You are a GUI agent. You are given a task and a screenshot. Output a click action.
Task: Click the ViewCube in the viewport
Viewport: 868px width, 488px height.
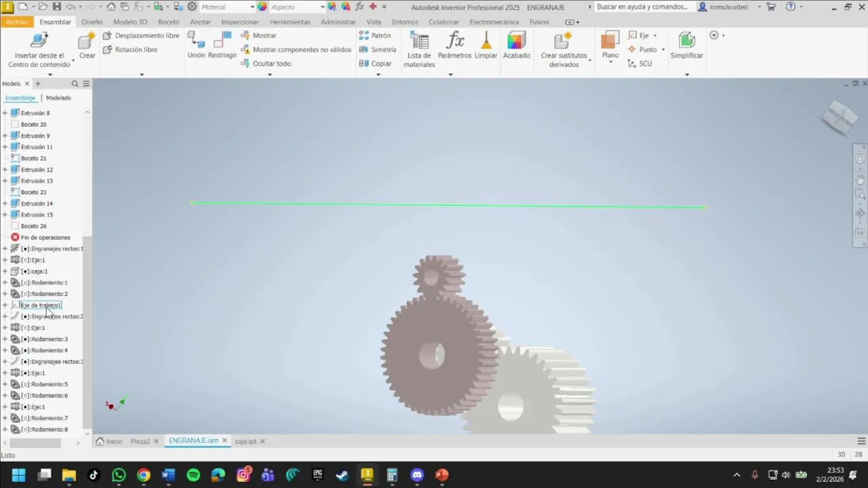pyautogui.click(x=840, y=117)
